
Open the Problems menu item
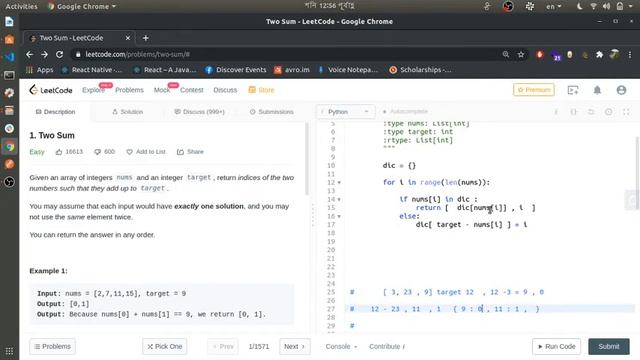coord(129,90)
